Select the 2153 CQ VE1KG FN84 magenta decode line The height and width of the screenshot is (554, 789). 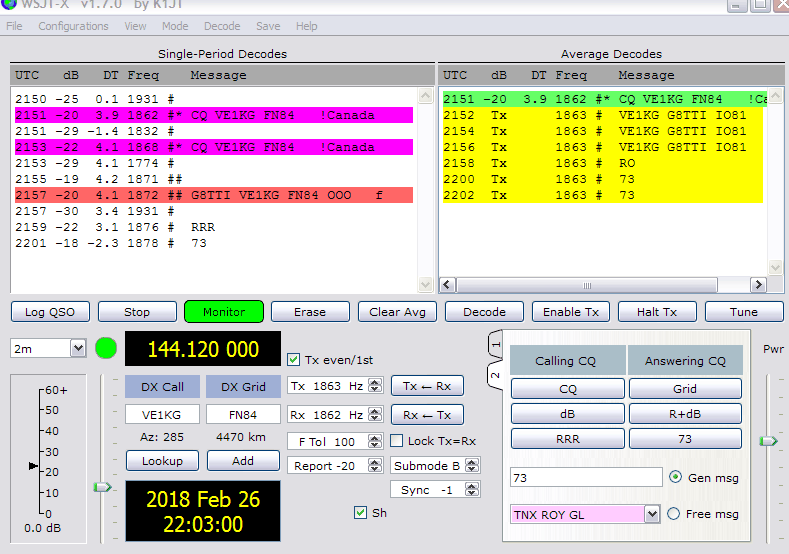[x=214, y=147]
